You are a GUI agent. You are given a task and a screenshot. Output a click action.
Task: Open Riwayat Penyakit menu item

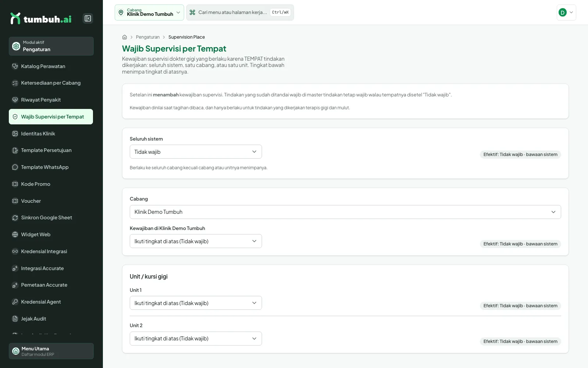tap(51, 100)
